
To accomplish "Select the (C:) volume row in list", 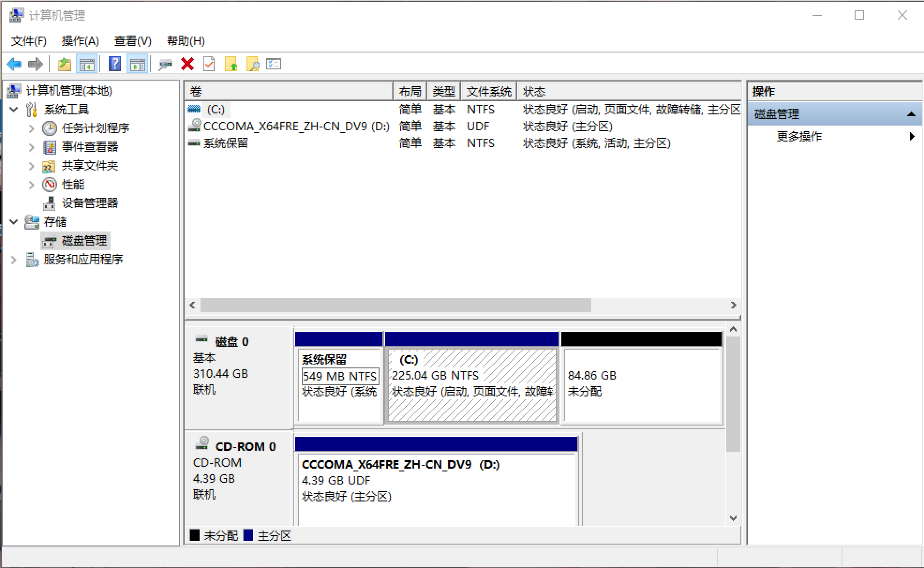I will click(x=463, y=109).
